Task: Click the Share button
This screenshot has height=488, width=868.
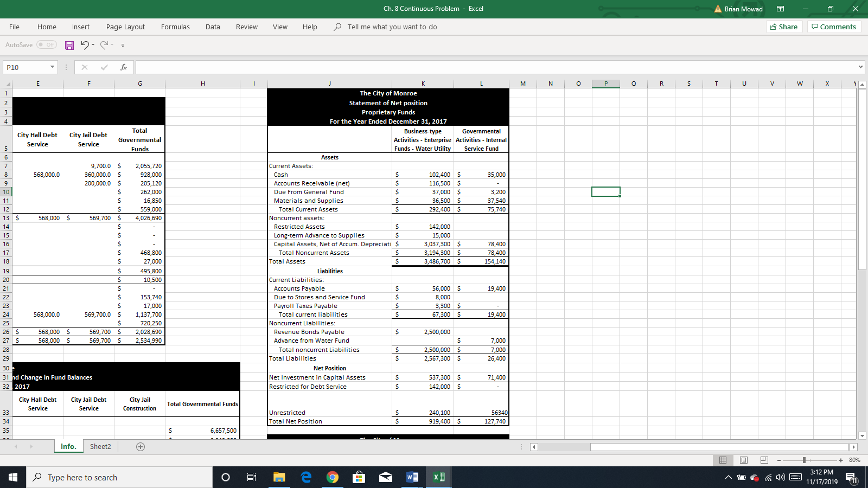Action: [784, 26]
